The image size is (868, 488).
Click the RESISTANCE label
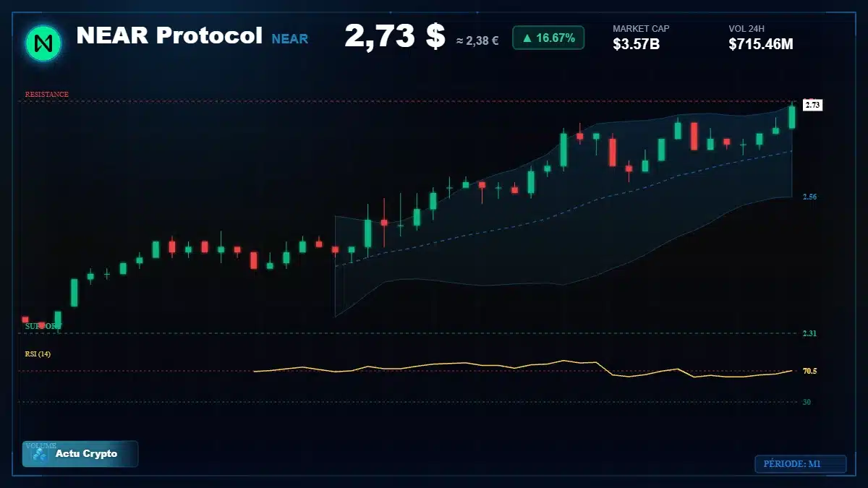47,95
